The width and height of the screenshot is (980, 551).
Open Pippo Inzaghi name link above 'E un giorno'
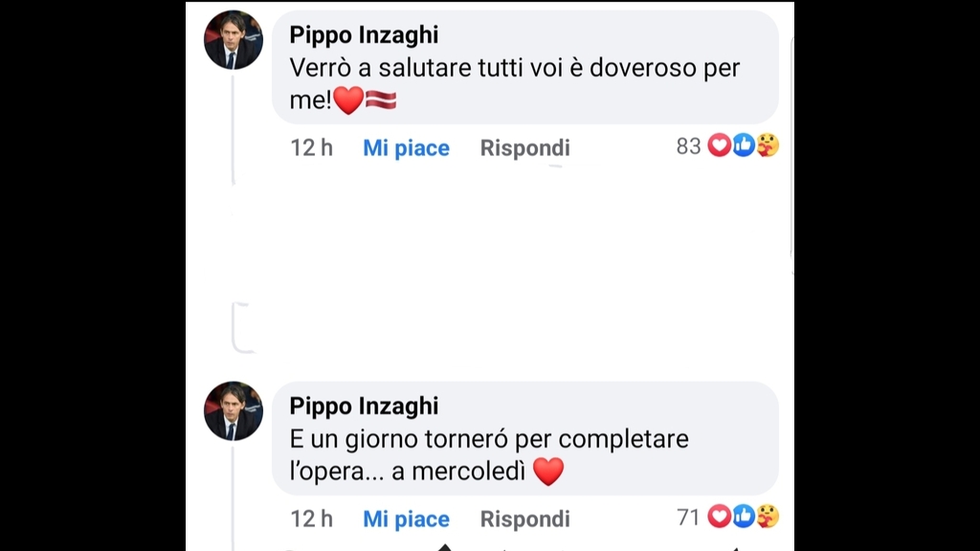364,407
